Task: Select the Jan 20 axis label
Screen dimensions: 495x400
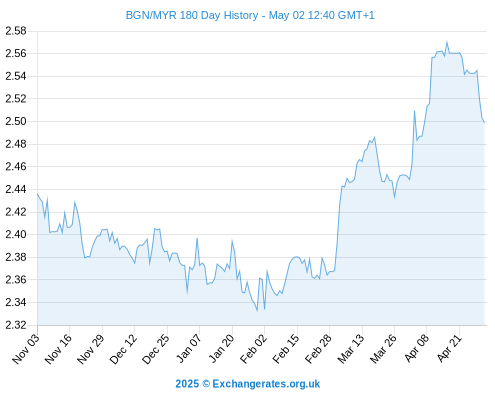Action: tap(221, 349)
